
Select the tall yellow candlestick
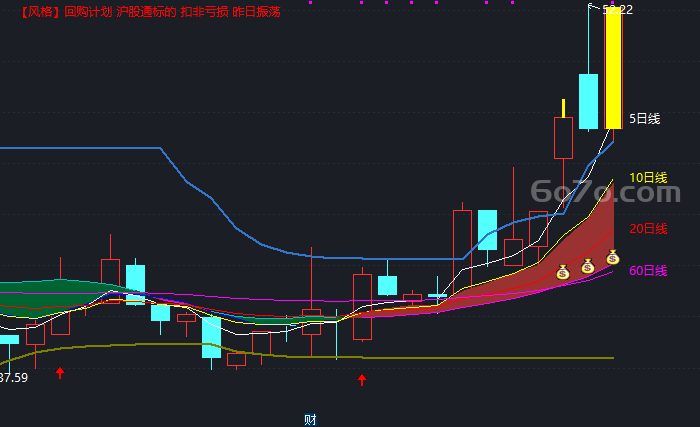click(613, 68)
